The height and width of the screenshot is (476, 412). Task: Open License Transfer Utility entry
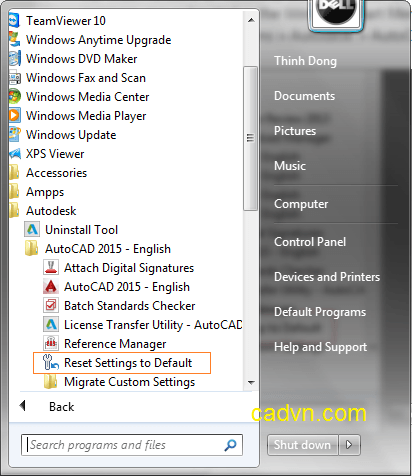(153, 325)
